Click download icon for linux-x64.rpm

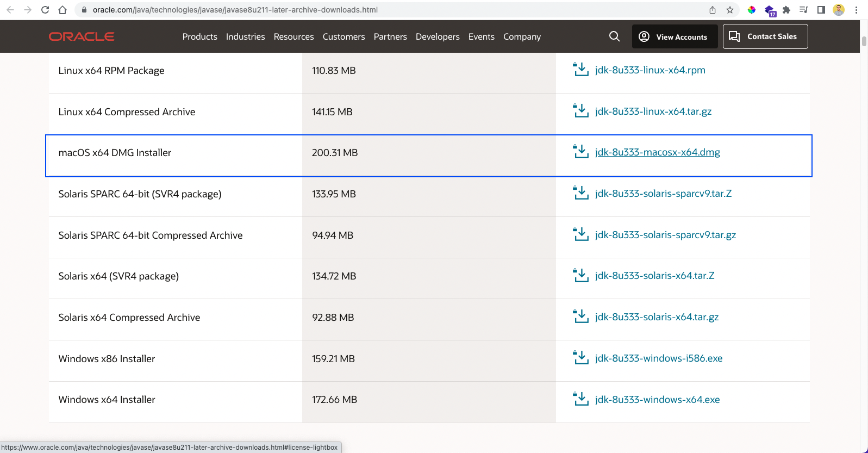pyautogui.click(x=581, y=70)
